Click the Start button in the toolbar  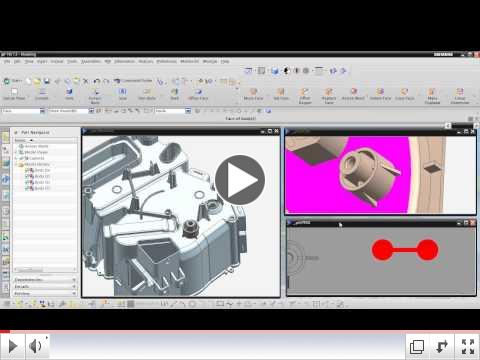[x=12, y=81]
